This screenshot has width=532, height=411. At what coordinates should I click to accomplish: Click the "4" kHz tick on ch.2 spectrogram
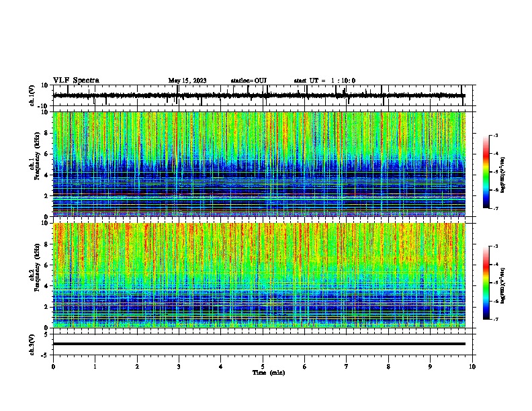[x=47, y=286]
